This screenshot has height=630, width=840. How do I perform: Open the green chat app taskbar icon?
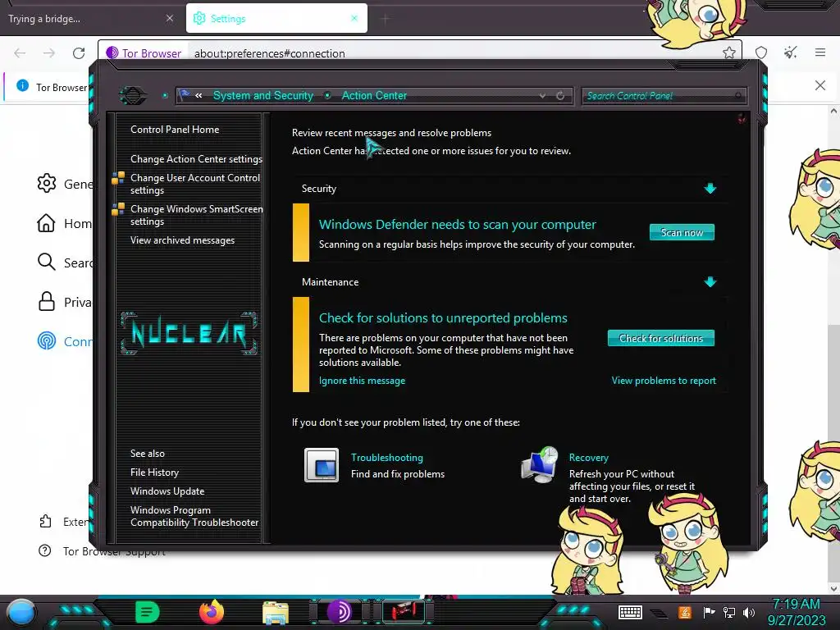[148, 612]
